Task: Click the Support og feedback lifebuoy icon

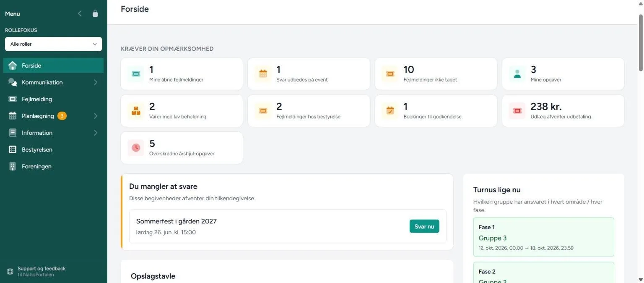Action: tap(10, 272)
